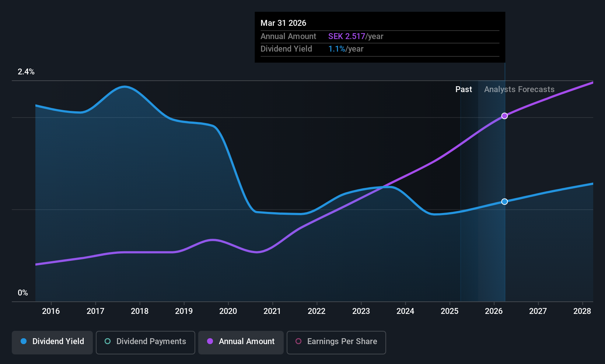The image size is (605, 364).
Task: Toggle the Annual Amount legend button
Action: pos(241,342)
